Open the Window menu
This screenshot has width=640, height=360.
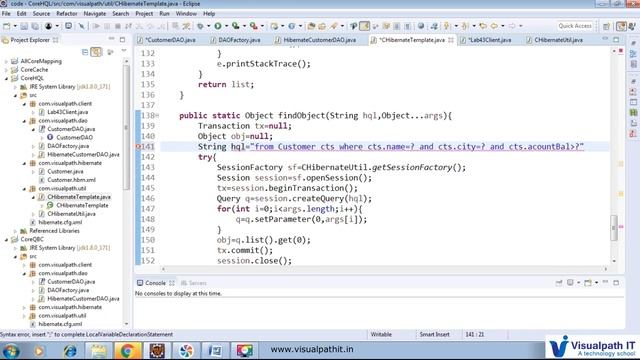(x=186, y=13)
